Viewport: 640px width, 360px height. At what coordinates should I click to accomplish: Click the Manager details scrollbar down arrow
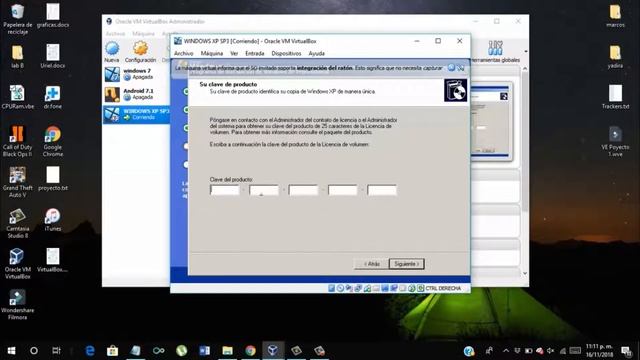(x=525, y=273)
